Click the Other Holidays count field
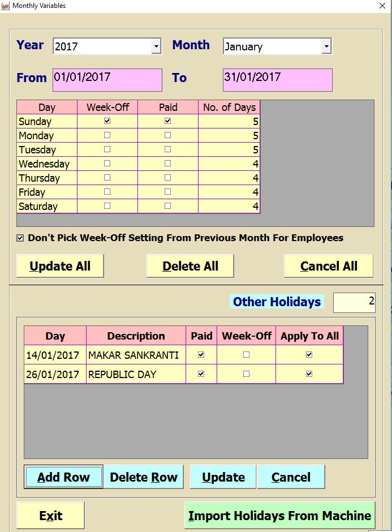This screenshot has width=392, height=532. click(354, 302)
